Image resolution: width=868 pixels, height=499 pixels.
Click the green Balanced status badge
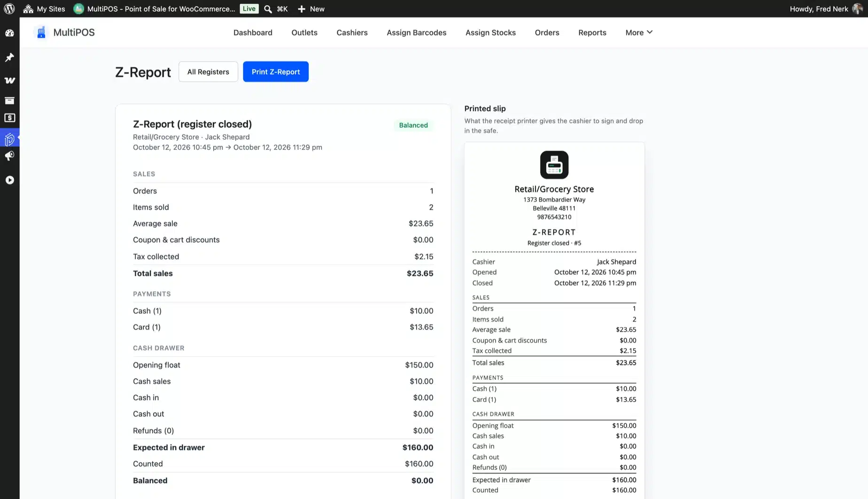pos(413,125)
